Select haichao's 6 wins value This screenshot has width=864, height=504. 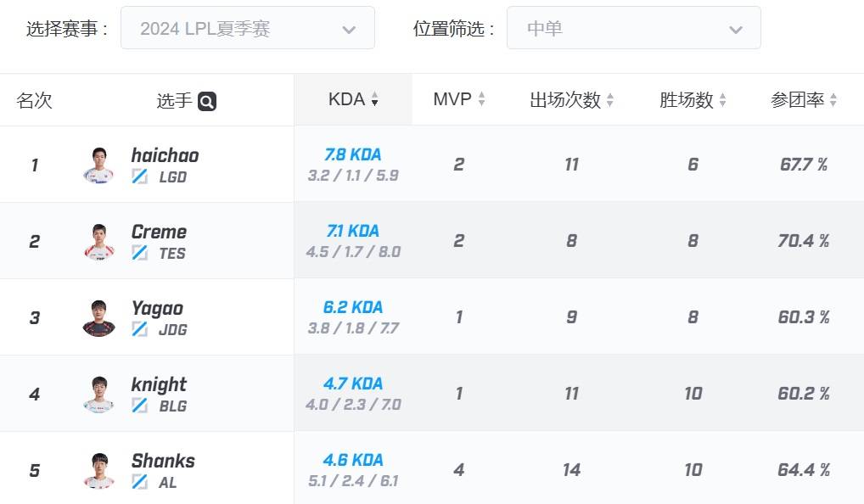coord(693,164)
